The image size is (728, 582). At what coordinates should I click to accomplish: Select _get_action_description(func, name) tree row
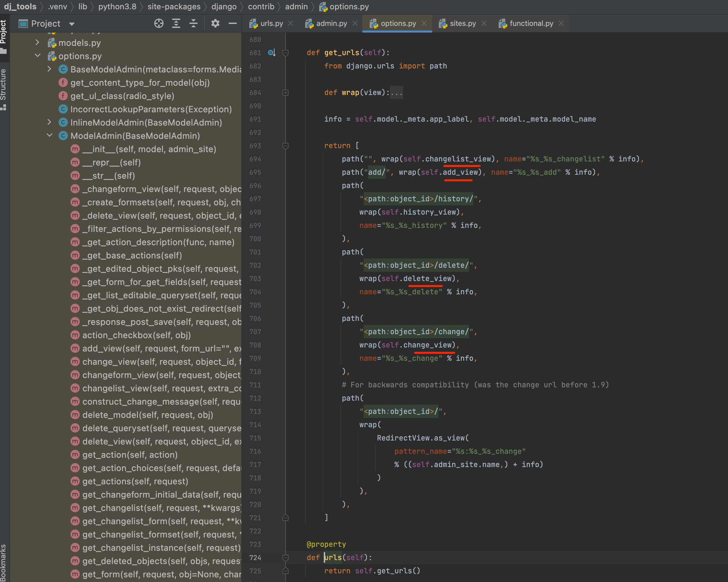[158, 242]
